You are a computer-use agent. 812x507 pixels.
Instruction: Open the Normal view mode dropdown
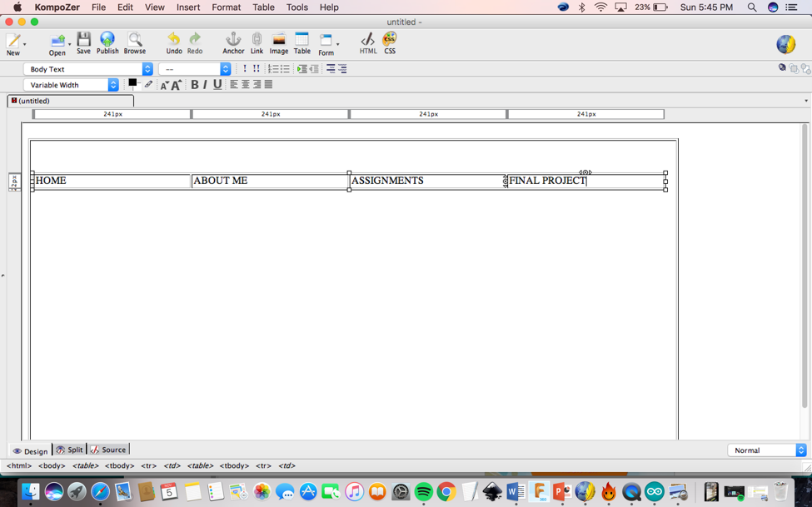767,450
